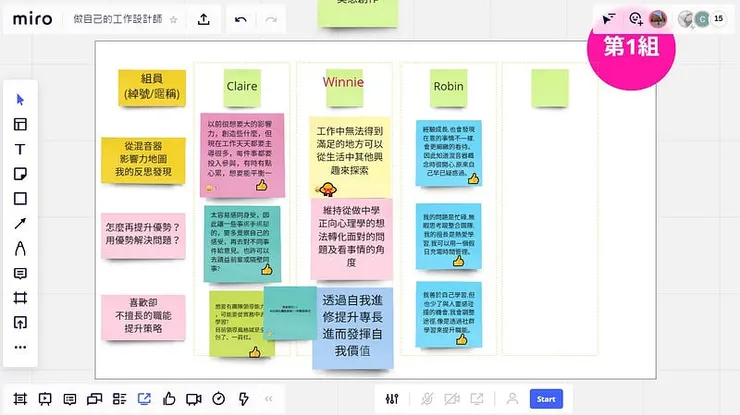This screenshot has width=740, height=415.
Task: Open more tools ellipsis
Action: tap(20, 347)
